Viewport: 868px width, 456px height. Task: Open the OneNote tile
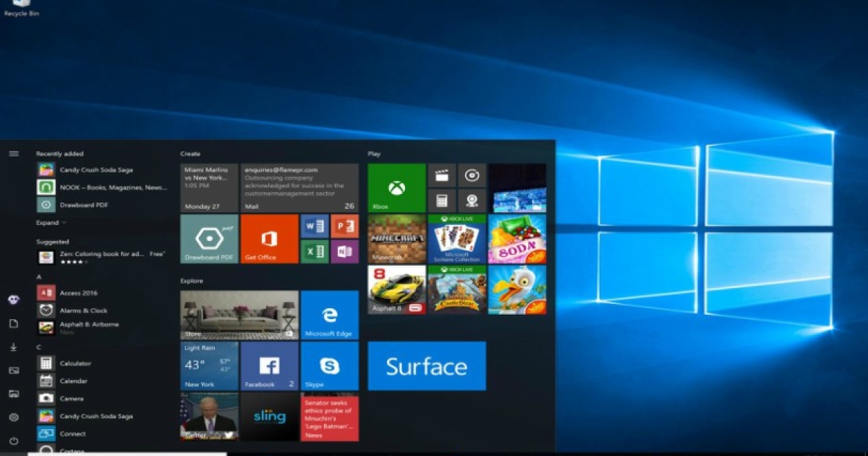[x=344, y=251]
